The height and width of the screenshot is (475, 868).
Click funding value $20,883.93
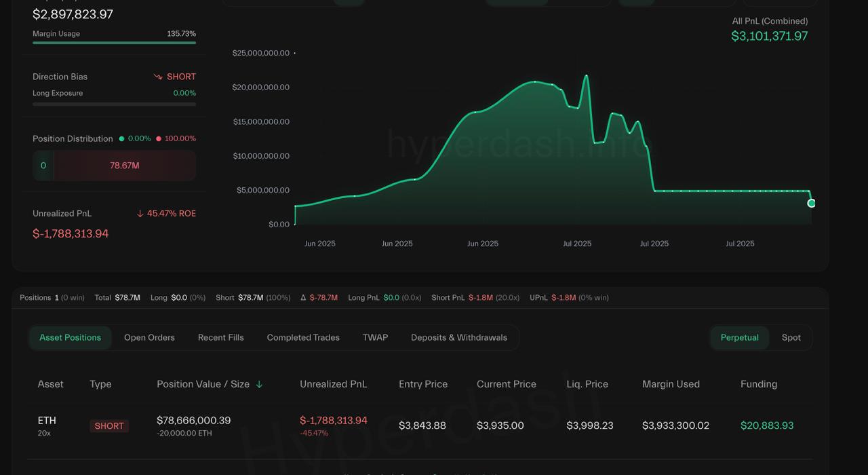click(767, 425)
